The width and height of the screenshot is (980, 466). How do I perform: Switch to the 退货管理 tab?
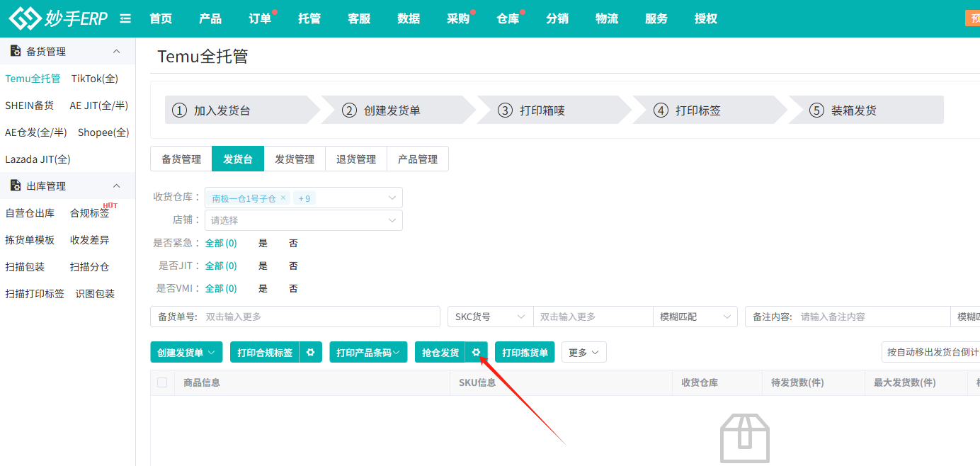coord(356,159)
